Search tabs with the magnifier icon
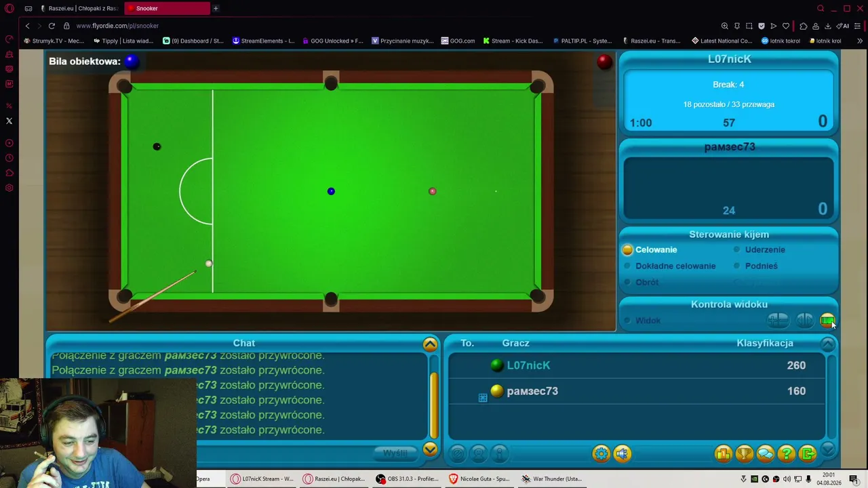 (821, 8)
